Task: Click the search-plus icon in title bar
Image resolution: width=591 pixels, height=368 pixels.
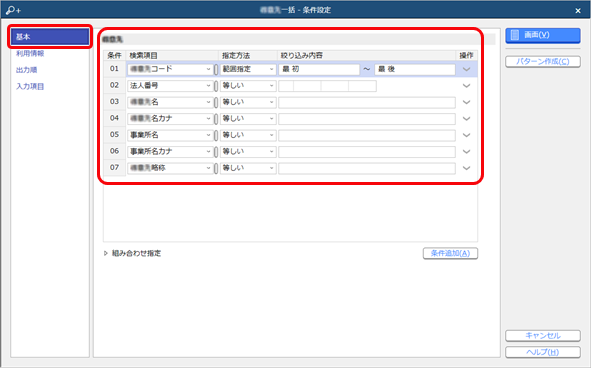Action: pos(14,10)
